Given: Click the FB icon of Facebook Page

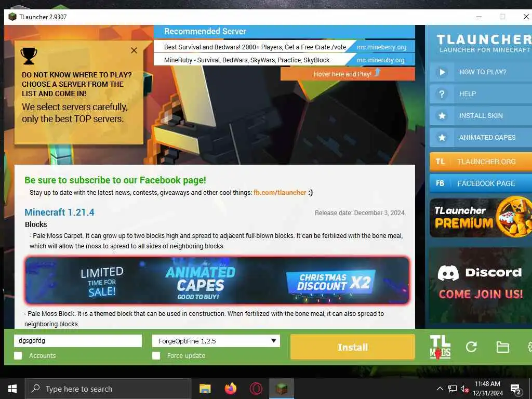Looking at the screenshot, I should [440, 183].
